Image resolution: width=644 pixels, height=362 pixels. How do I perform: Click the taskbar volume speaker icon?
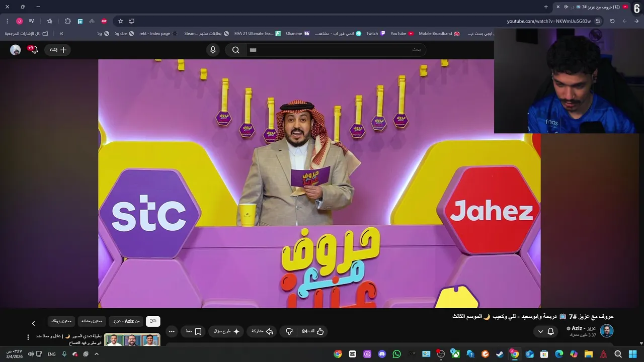[31, 354]
